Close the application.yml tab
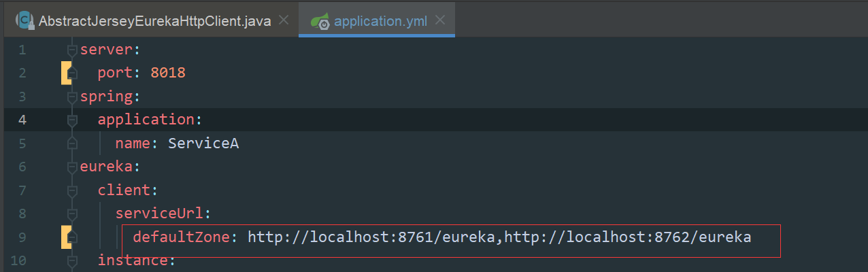This screenshot has width=868, height=272. [x=440, y=20]
